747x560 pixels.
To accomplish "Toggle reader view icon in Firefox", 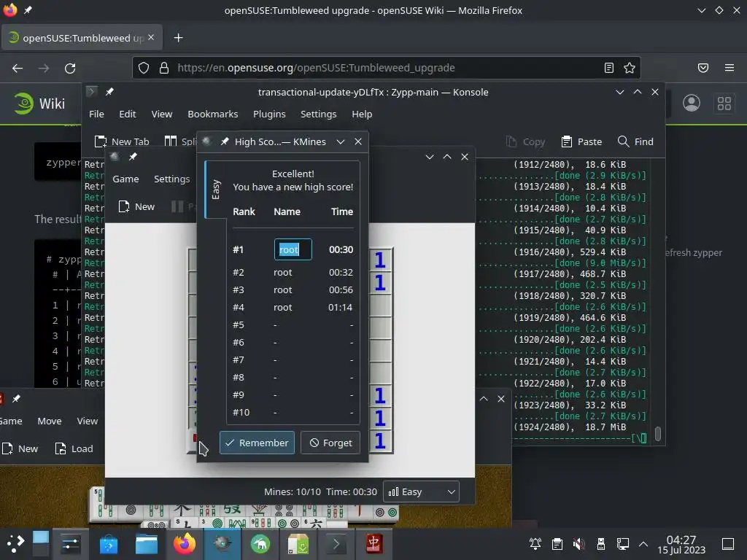I will tap(609, 68).
